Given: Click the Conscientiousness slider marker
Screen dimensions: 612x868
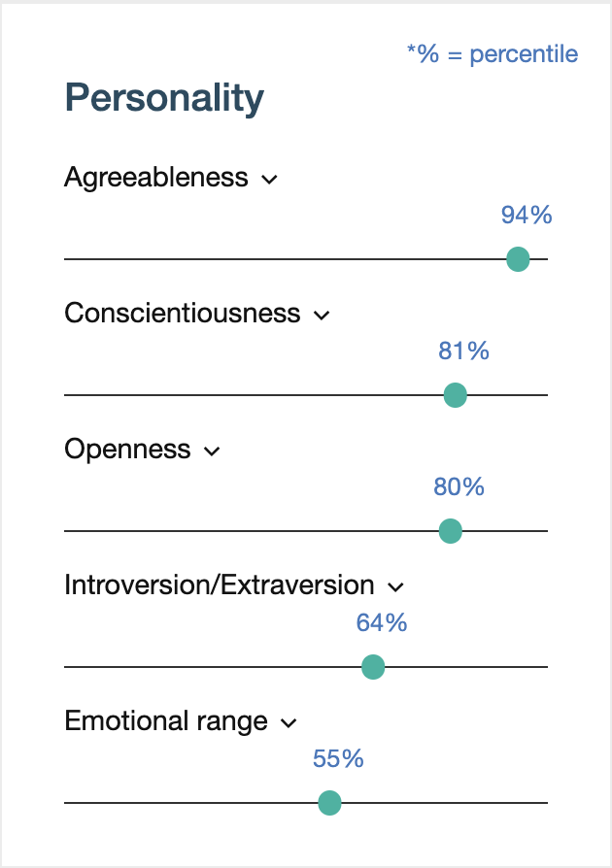Looking at the screenshot, I should pos(455,395).
